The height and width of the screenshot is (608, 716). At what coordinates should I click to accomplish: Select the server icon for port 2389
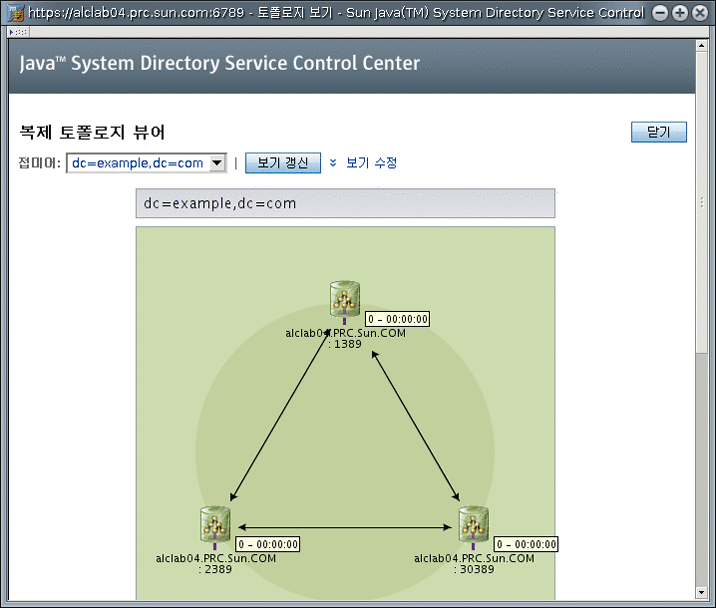click(215, 524)
